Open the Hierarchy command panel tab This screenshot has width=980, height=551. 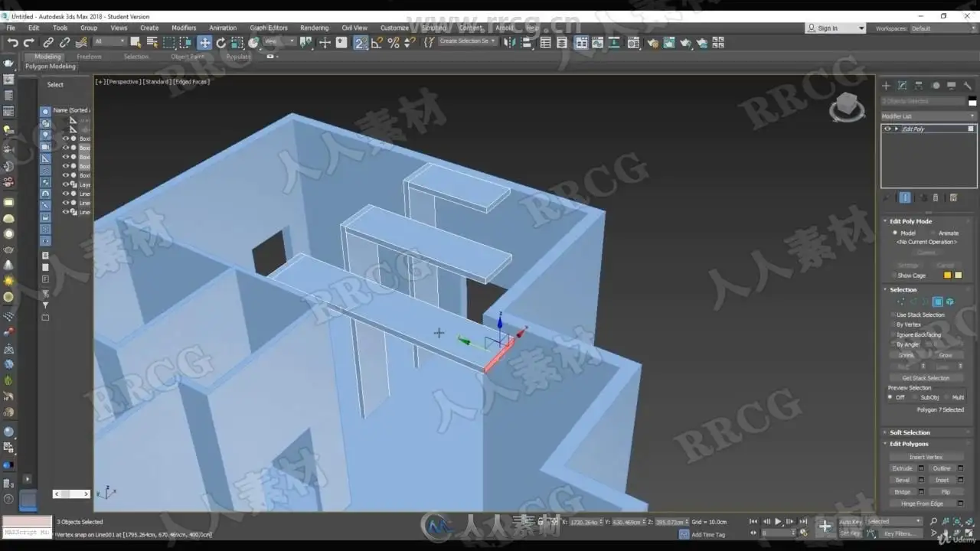[919, 86]
